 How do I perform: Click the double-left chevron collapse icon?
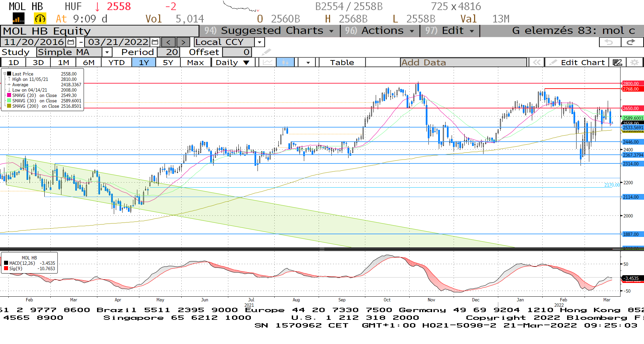click(x=537, y=62)
